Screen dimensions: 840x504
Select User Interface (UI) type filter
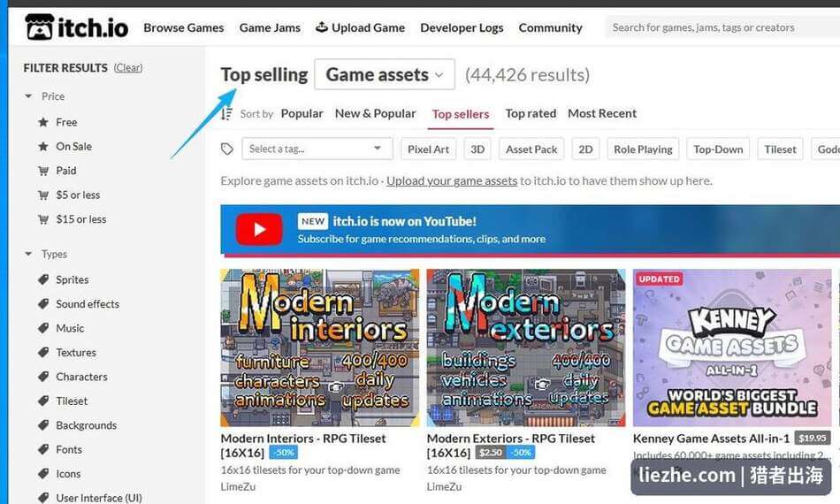(99, 498)
